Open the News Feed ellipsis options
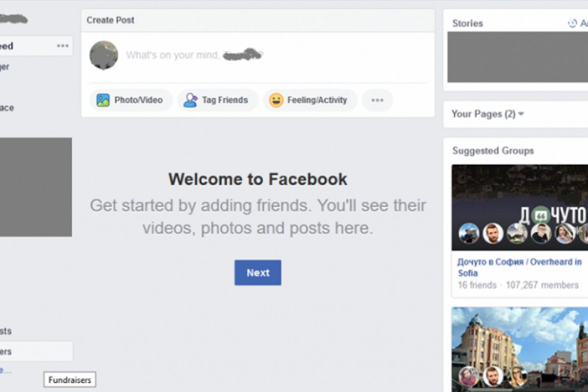Viewport: 588px width, 392px height. [x=63, y=46]
